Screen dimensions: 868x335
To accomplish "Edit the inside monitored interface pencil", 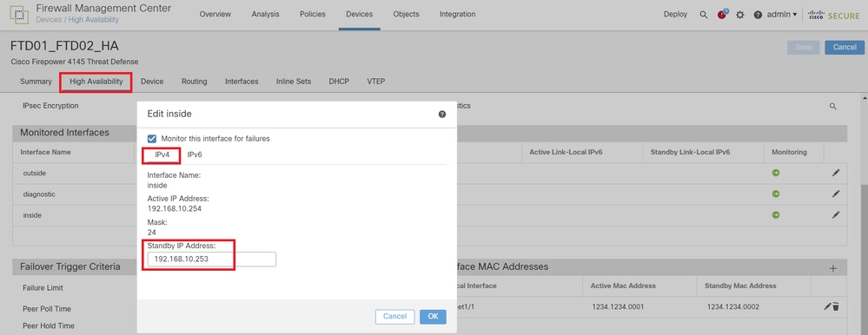I will 835,215.
